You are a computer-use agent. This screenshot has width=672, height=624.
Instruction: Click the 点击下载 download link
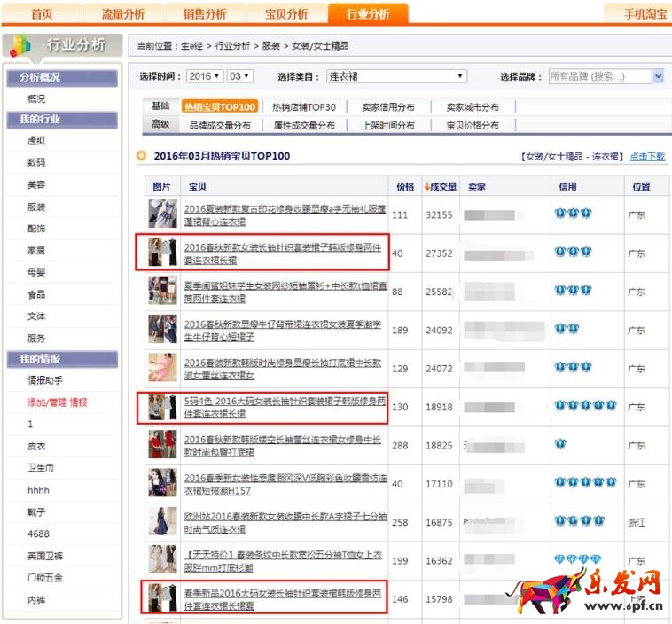click(647, 156)
